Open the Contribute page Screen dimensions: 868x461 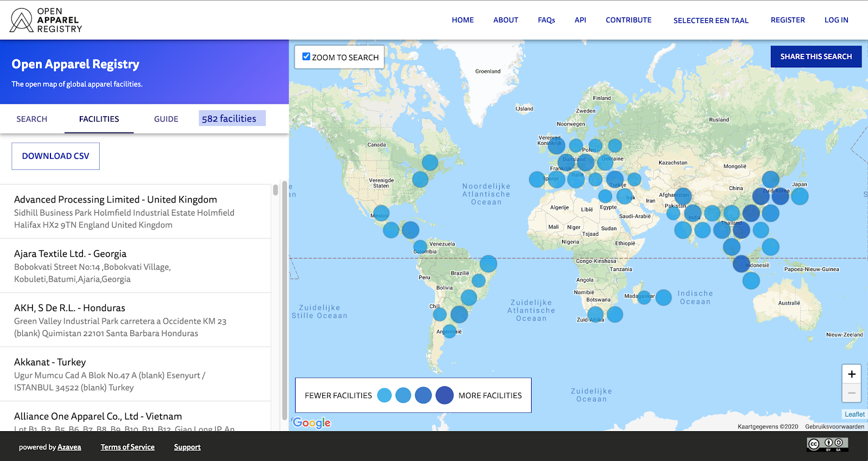629,20
